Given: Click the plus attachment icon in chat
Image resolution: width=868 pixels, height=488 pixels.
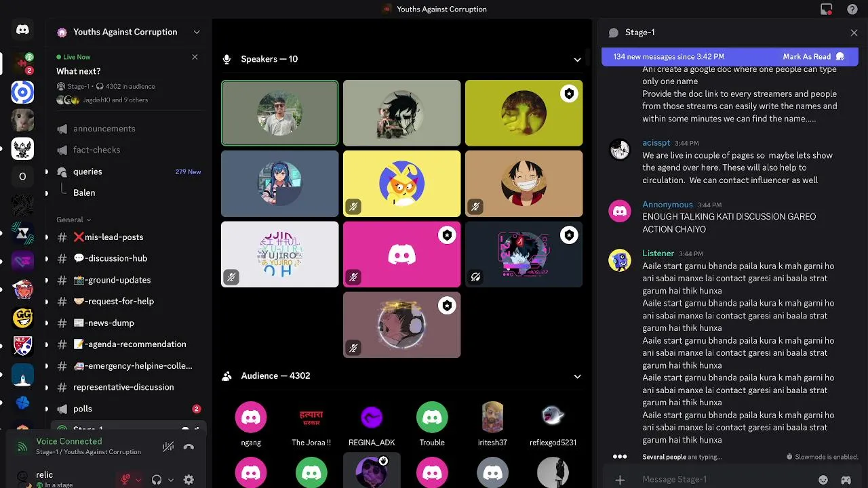Looking at the screenshot, I should (620, 479).
